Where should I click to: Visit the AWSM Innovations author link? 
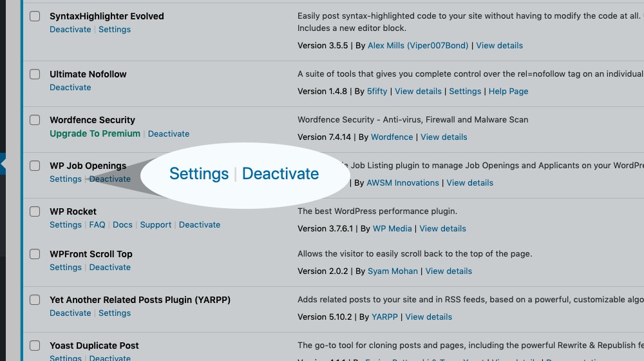[x=402, y=182]
